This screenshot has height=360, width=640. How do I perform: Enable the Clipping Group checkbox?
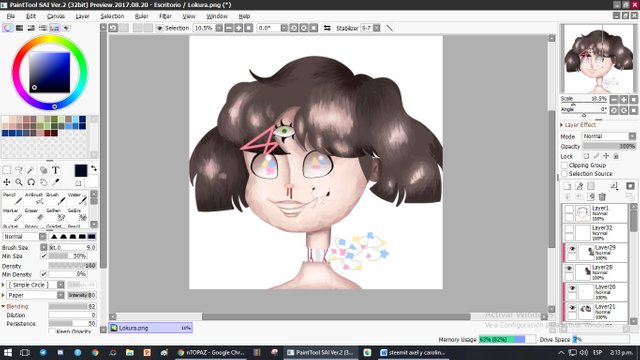coord(564,165)
